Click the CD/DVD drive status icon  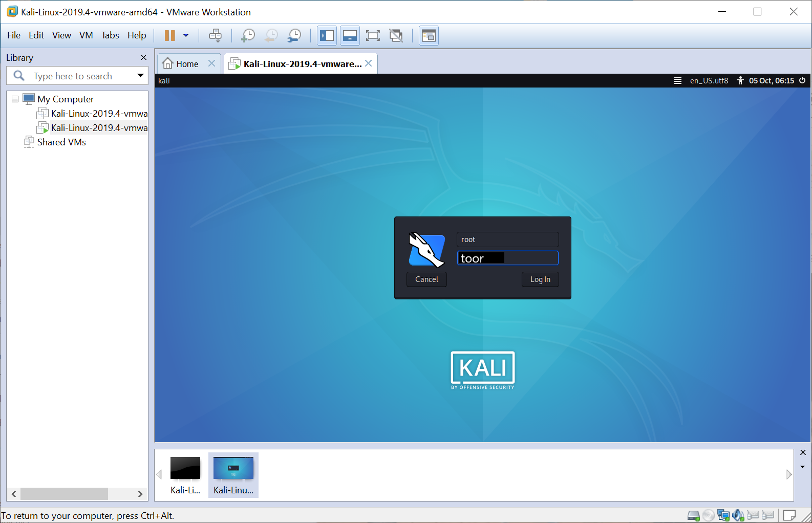[x=708, y=515]
